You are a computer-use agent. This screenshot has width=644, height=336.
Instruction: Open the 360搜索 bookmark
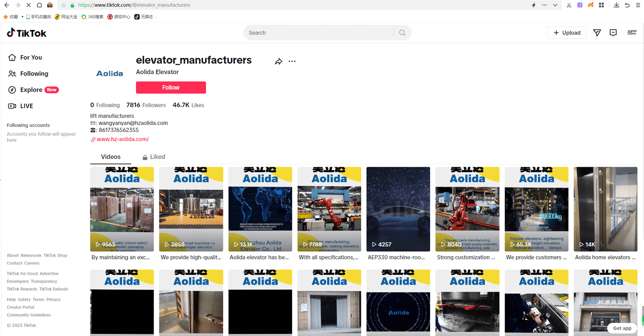pos(92,17)
